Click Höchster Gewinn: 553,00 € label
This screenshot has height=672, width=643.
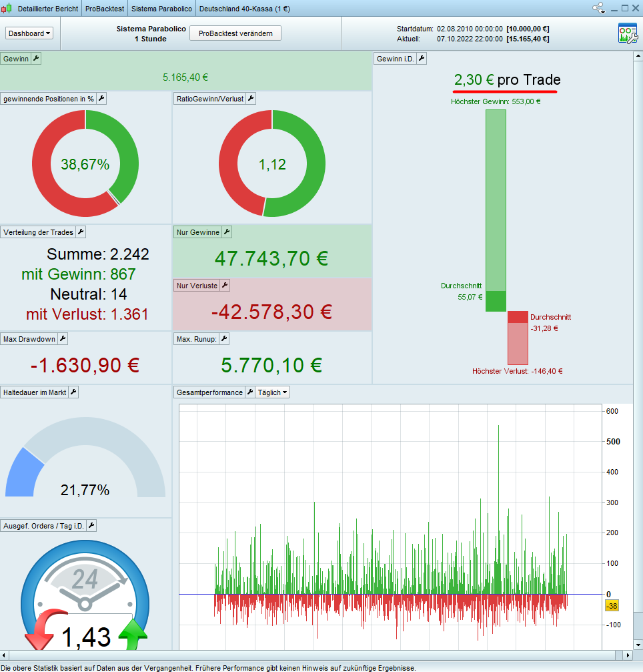[496, 101]
